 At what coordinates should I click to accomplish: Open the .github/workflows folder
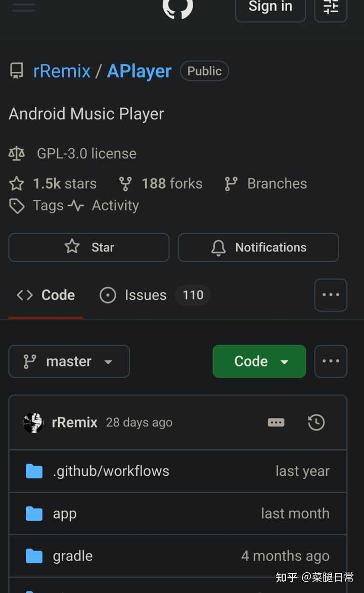coord(111,471)
